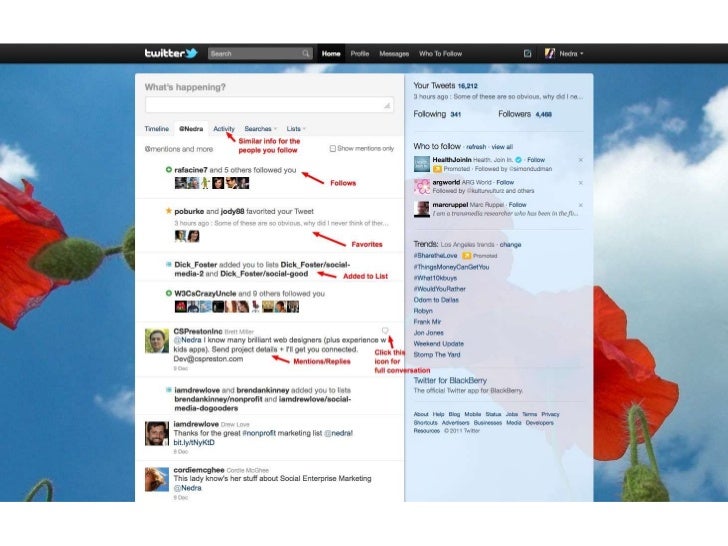The height and width of the screenshot is (546, 728).
Task: Open Twitter for BlackBerry link
Action: pyautogui.click(x=450, y=380)
